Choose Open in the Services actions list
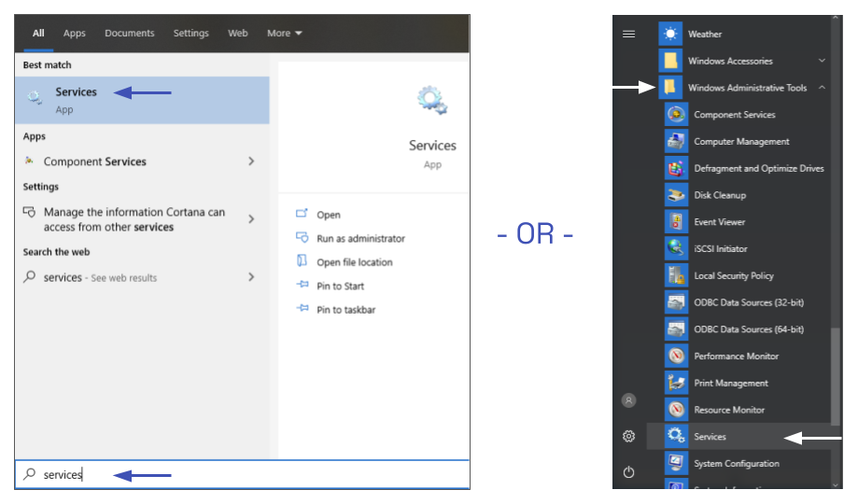 tap(329, 215)
